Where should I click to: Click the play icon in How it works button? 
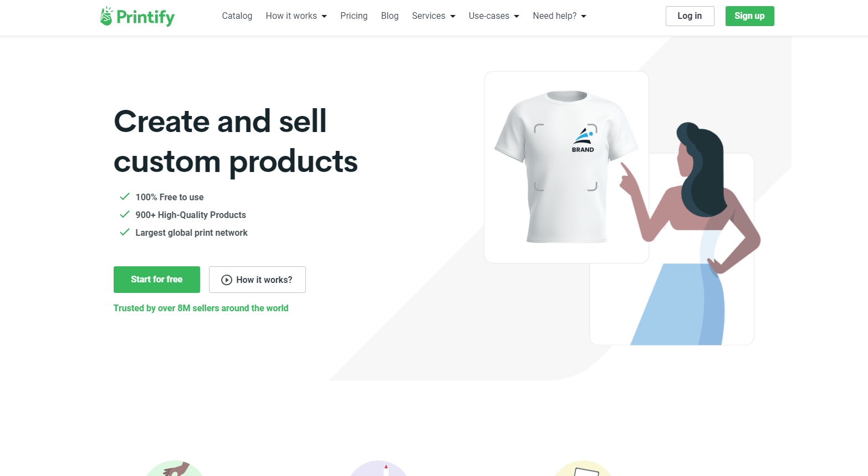tap(227, 280)
